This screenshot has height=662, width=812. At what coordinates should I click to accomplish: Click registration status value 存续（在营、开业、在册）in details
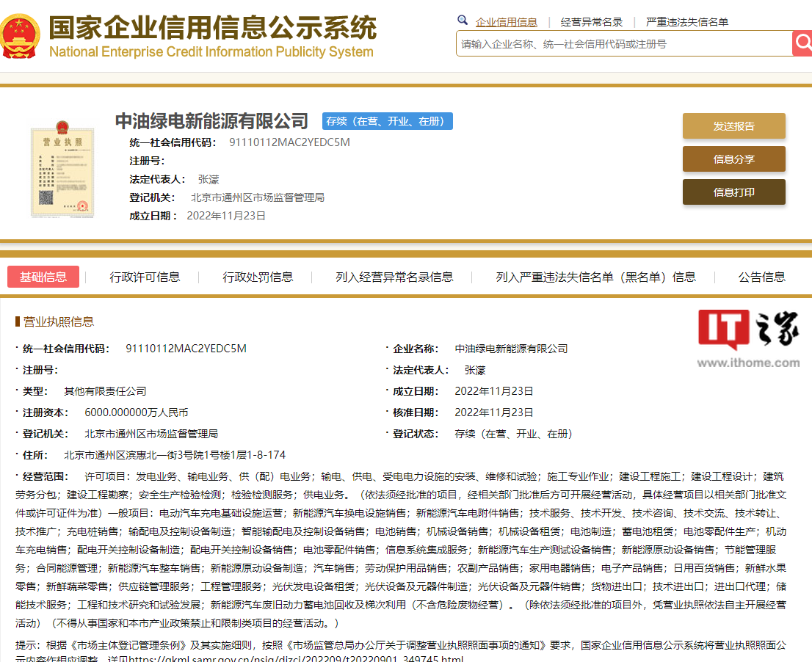pos(512,434)
